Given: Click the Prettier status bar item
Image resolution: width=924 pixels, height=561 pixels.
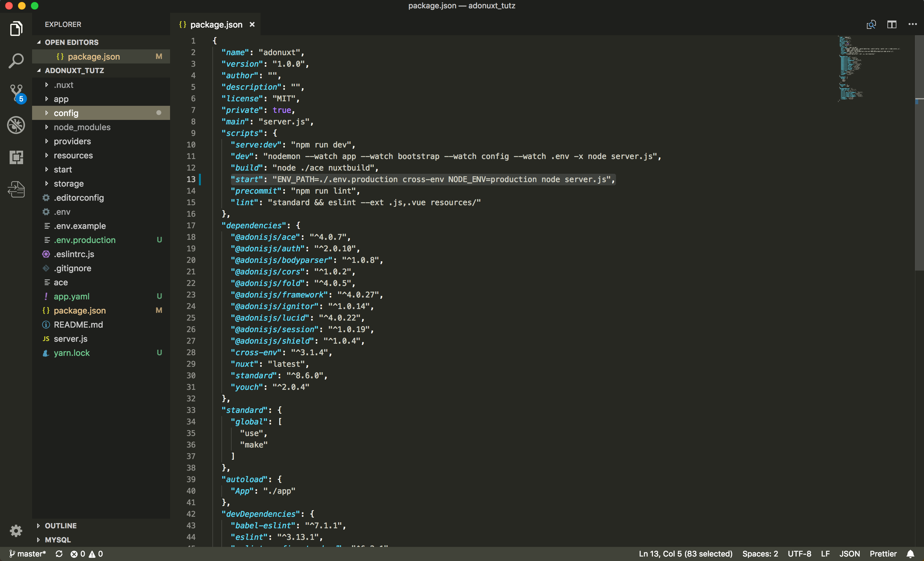Looking at the screenshot, I should pos(883,554).
